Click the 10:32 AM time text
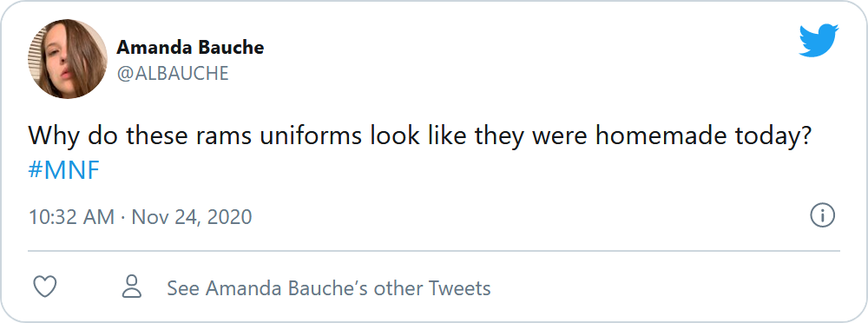This screenshot has width=868, height=323. pos(71,216)
